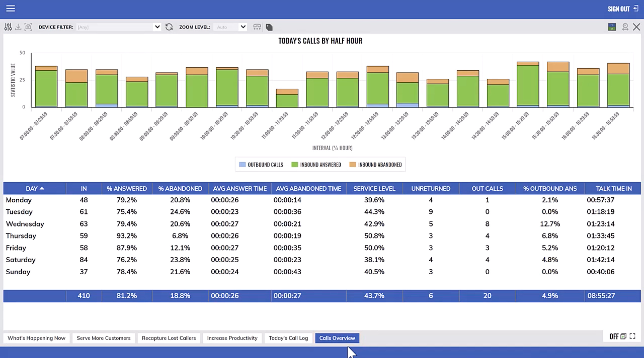This screenshot has height=358, width=644.
Task: Sort table by DAY column header
Action: (x=35, y=188)
